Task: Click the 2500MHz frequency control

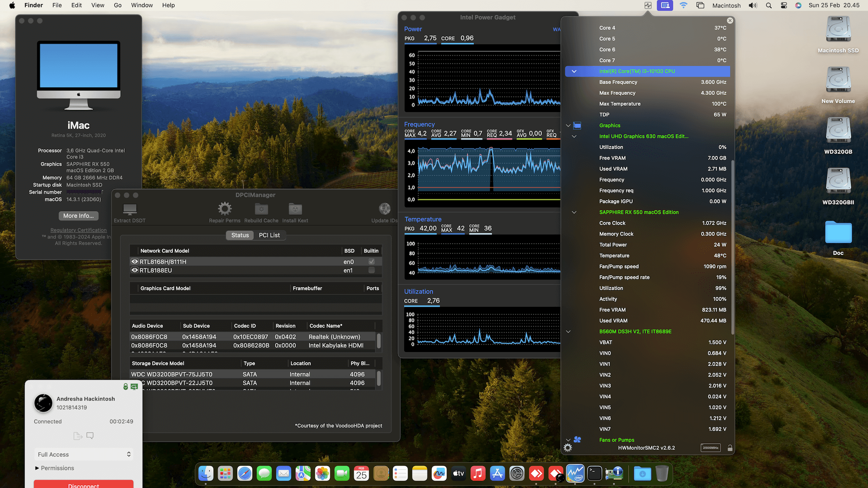Action: [x=710, y=447]
